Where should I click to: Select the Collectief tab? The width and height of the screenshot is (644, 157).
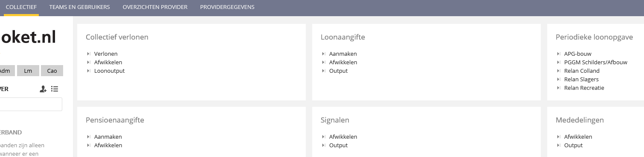point(21,7)
